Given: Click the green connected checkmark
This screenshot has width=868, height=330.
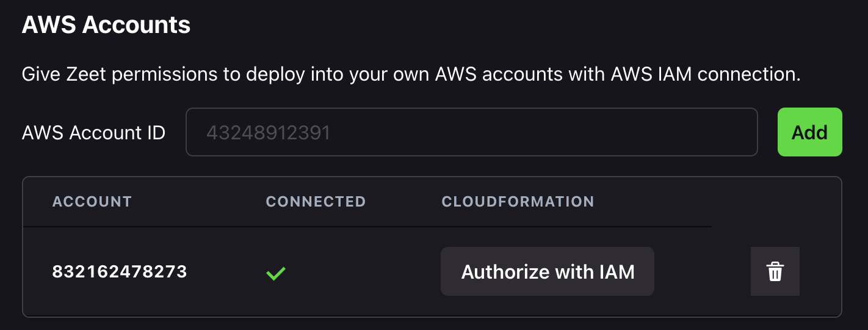Looking at the screenshot, I should tap(276, 273).
